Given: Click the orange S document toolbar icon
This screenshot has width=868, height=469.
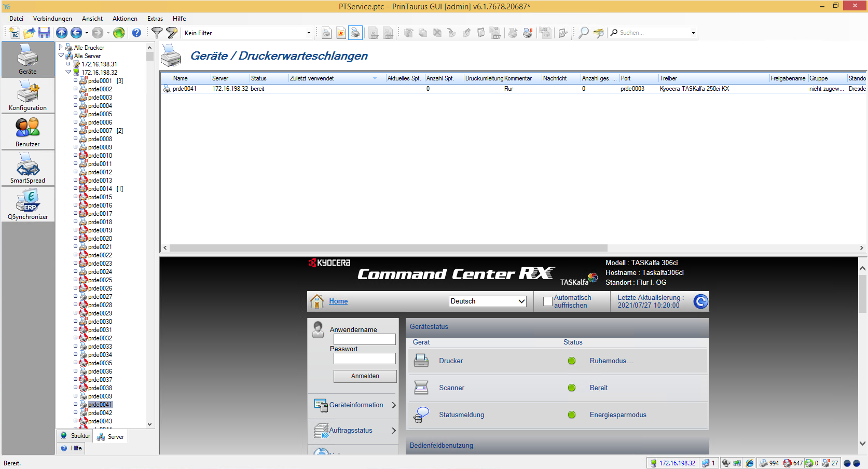Looking at the screenshot, I should [341, 33].
